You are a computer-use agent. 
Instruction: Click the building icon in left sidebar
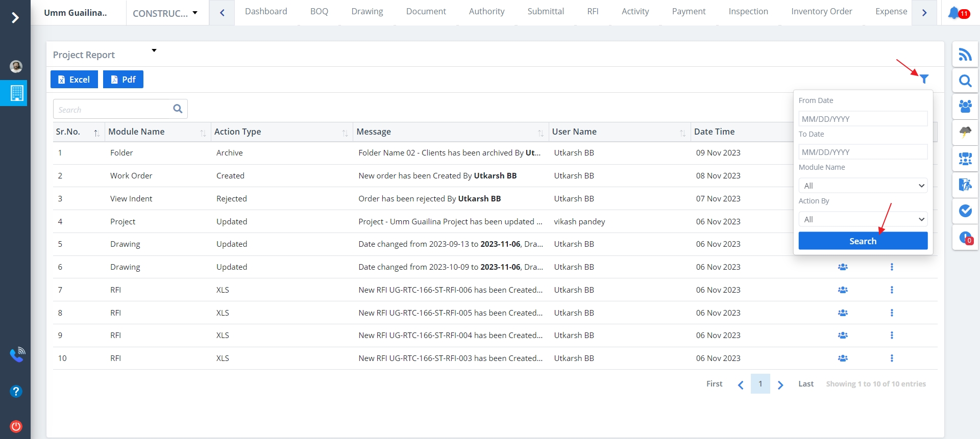point(16,93)
